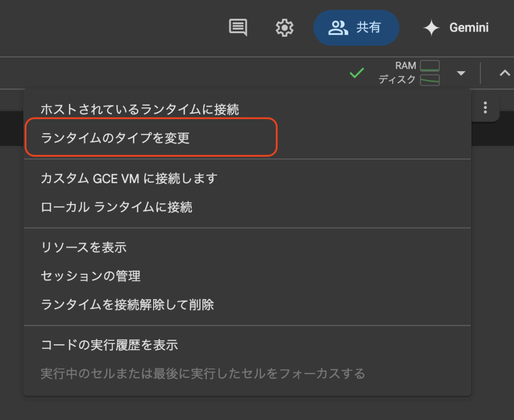The image size is (514, 420).
Task: Choose カスタム GCE VM に接続します
Action: pos(128,178)
